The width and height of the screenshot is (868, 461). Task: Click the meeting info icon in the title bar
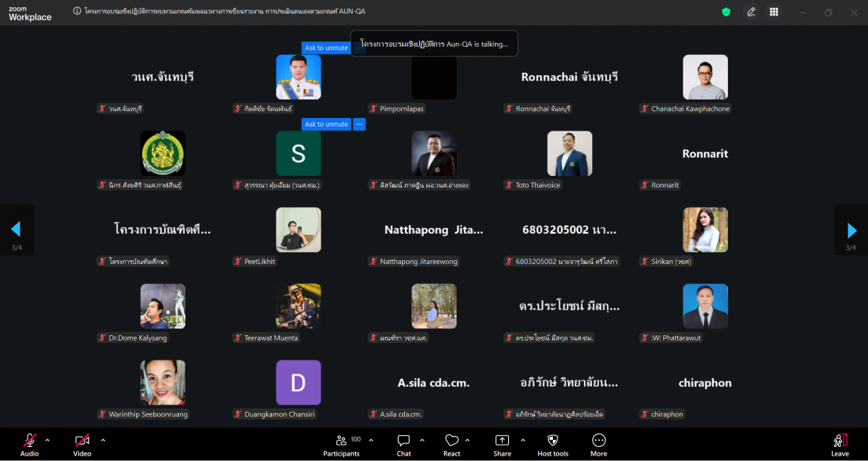coord(77,12)
